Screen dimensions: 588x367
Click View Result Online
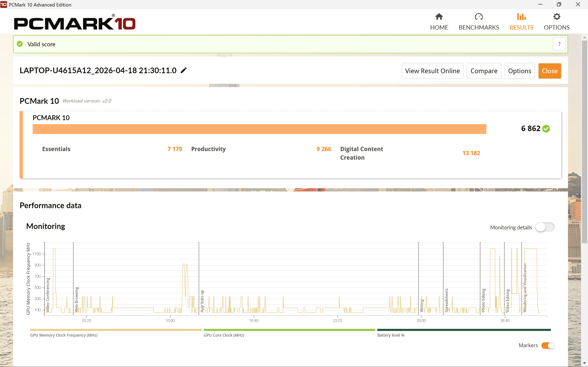[432, 71]
